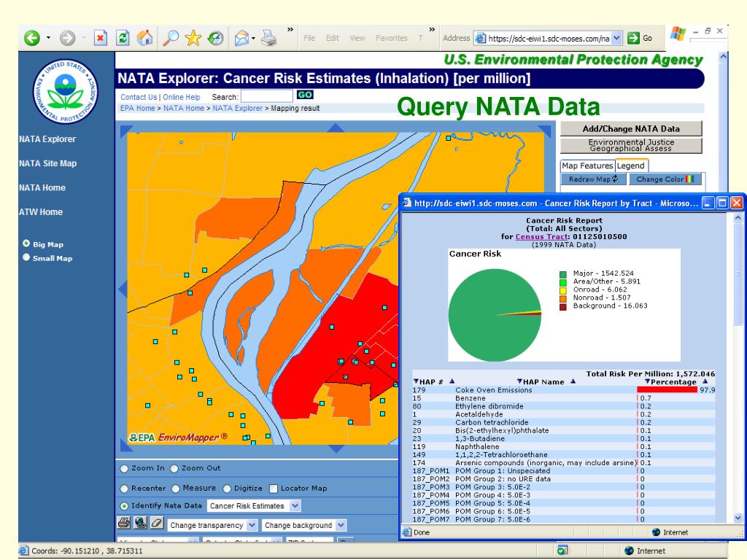Open the Edit menu
Screen dimensions: 747x560
[x=333, y=38]
